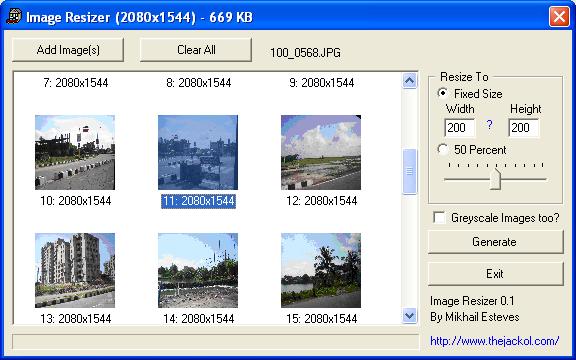The width and height of the screenshot is (576, 360).
Task: Click the "Image Resizer 0.1" version text
Action: point(472,301)
